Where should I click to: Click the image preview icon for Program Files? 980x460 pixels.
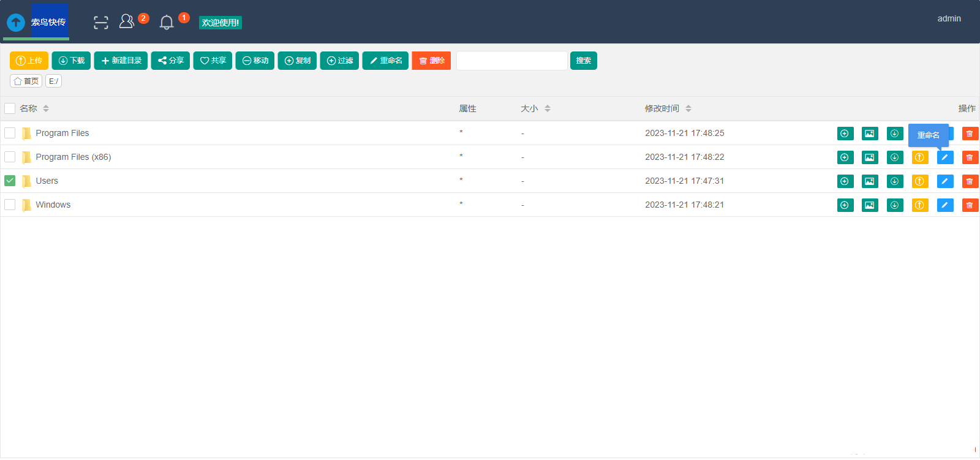(x=870, y=134)
